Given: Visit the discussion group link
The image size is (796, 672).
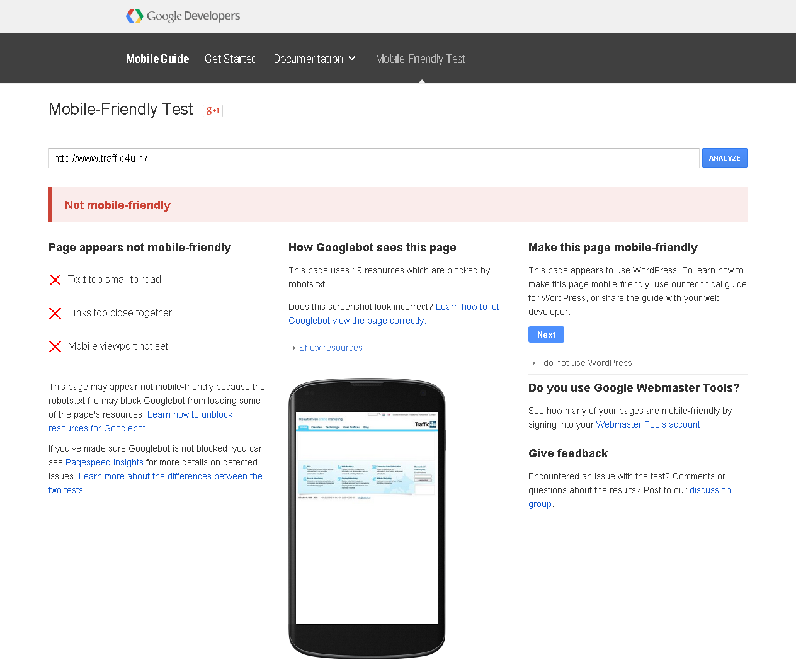Looking at the screenshot, I should 630,497.
